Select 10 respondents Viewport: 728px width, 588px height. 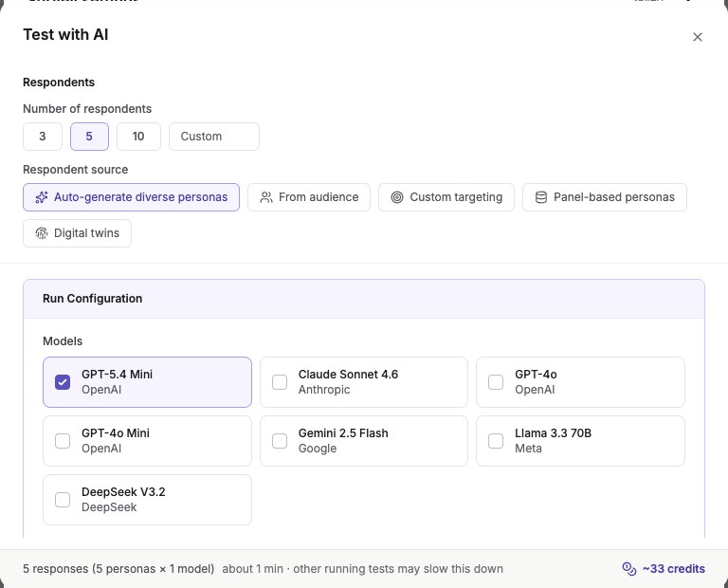click(x=138, y=137)
